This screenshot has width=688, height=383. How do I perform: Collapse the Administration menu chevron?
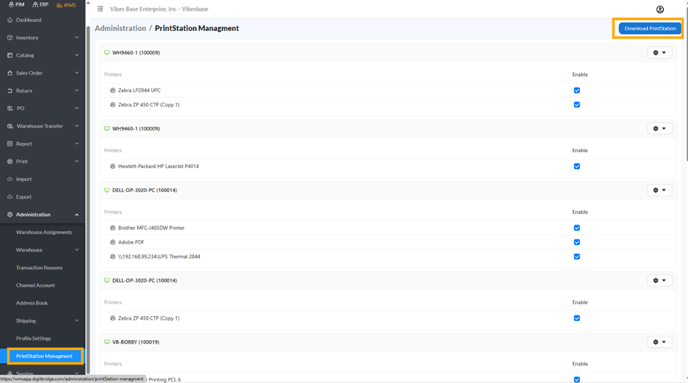tap(77, 215)
